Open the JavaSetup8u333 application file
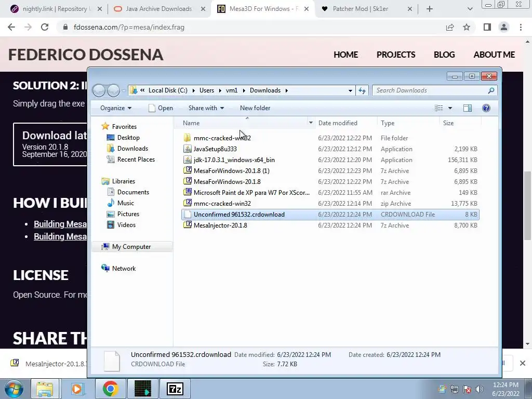The width and height of the screenshot is (532, 399). pos(215,149)
